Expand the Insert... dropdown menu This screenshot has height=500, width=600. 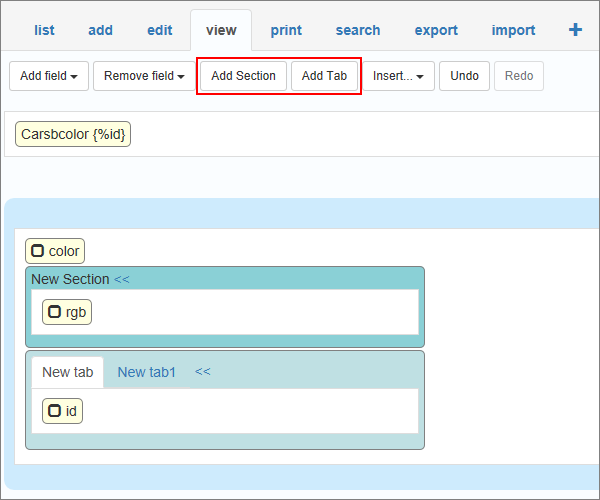click(x=398, y=76)
